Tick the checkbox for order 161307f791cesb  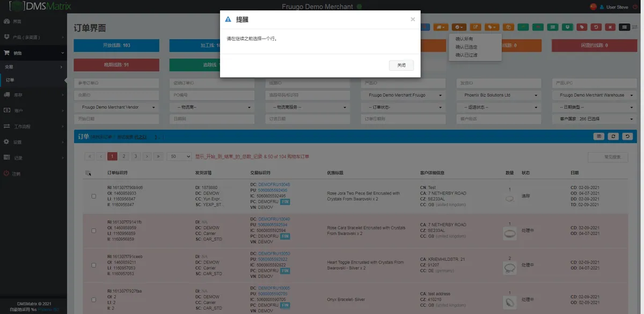93,265
